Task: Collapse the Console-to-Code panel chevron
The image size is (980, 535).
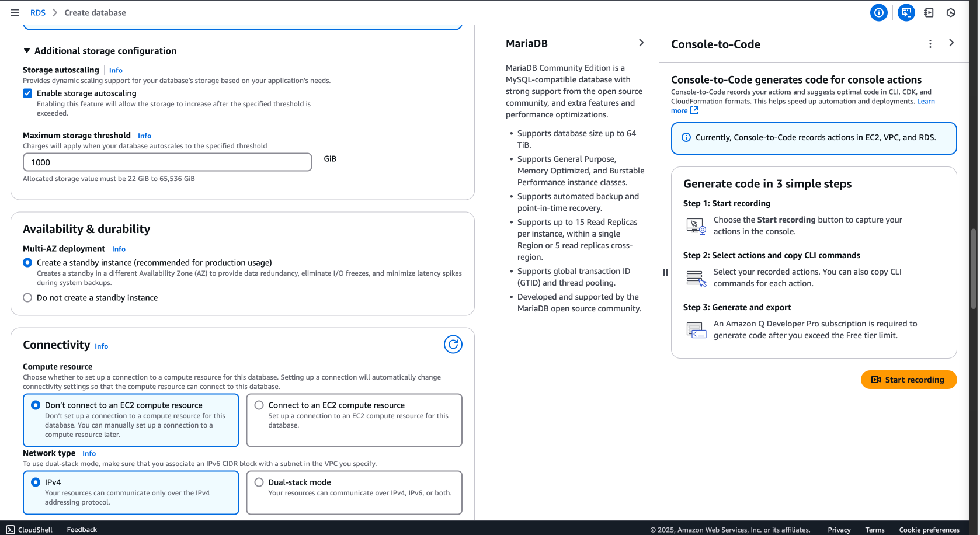Action: click(951, 43)
